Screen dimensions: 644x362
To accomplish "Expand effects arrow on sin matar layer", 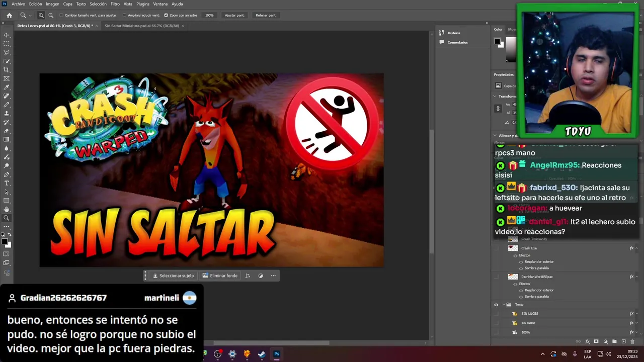I will (x=637, y=323).
